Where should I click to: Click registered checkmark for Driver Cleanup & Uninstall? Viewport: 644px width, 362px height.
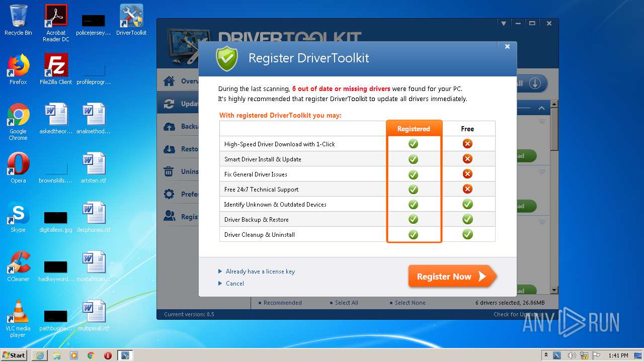tap(413, 235)
